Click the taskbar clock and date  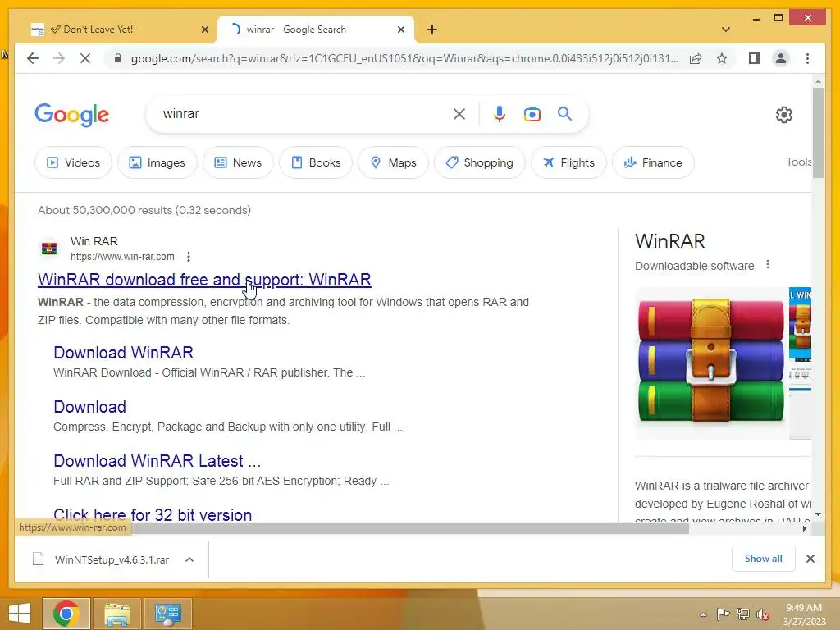point(804,614)
